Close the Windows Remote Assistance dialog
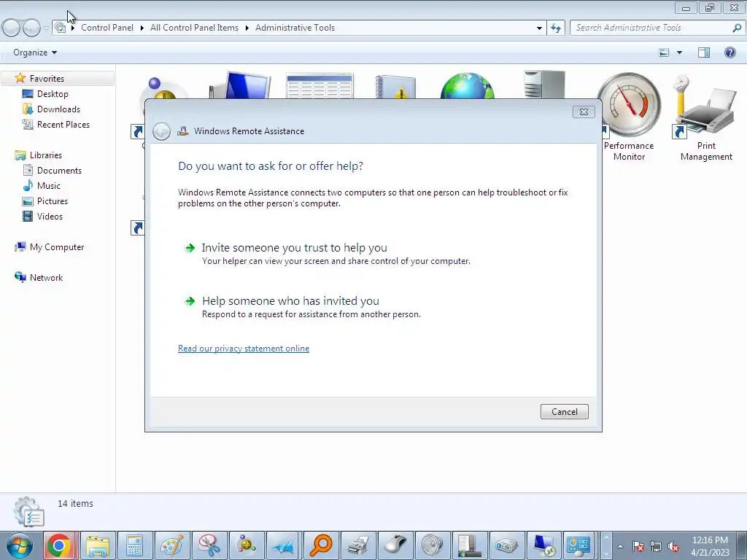Viewport: 747px width, 560px height. (584, 112)
